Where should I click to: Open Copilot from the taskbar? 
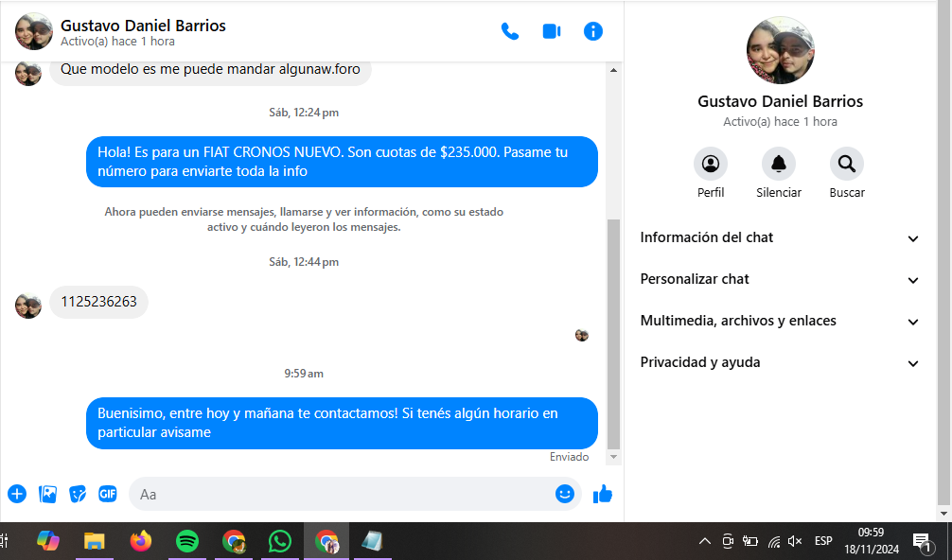48,540
